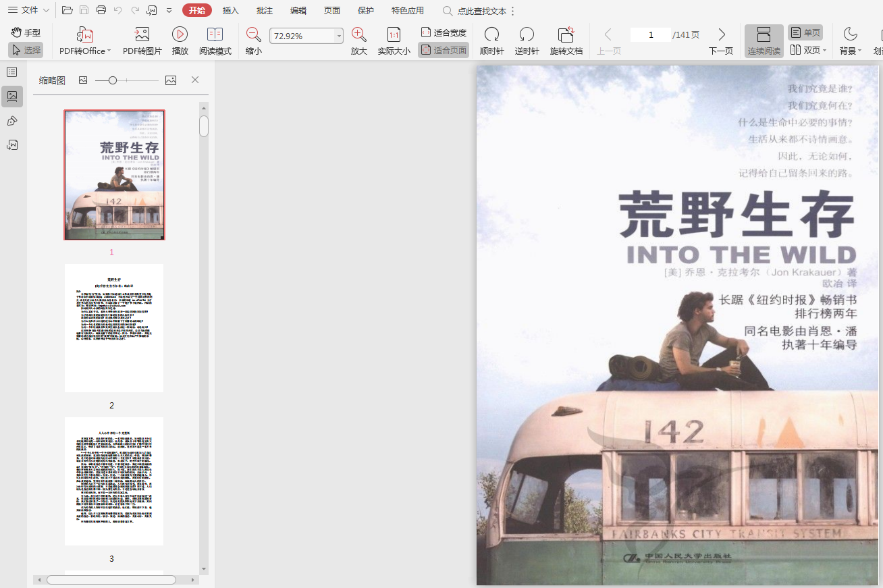The width and height of the screenshot is (883, 588).
Task: Select page 1 thumbnail
Action: click(x=114, y=175)
